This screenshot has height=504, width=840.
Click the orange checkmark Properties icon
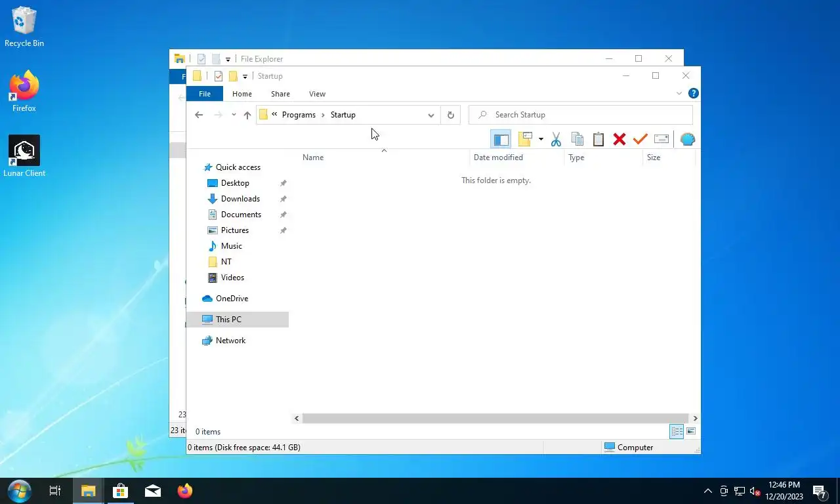point(640,139)
